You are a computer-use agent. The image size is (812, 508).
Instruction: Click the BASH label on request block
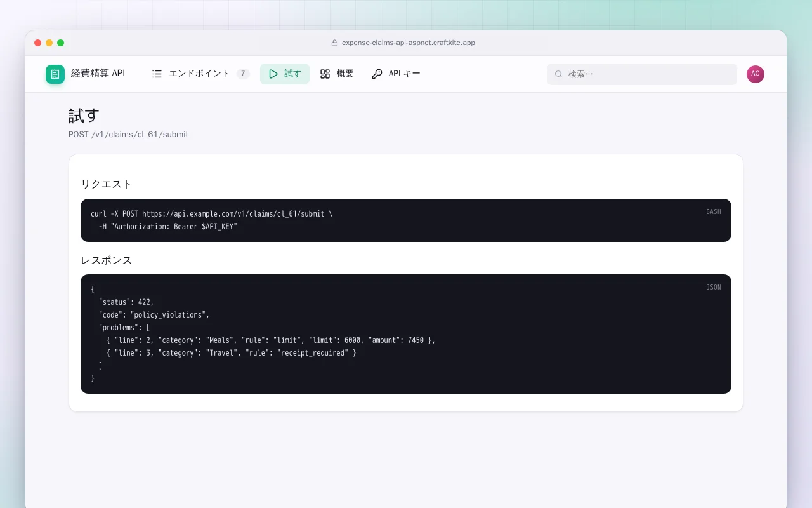pyautogui.click(x=714, y=211)
